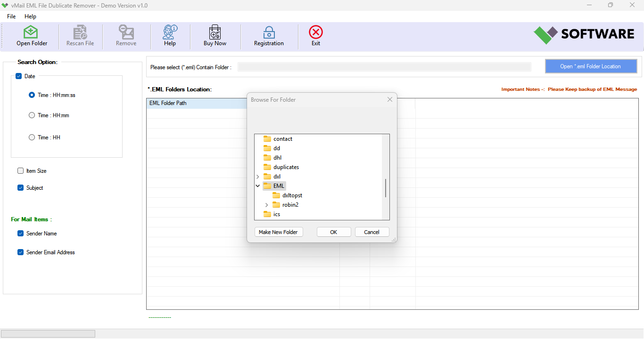The image size is (644, 339).
Task: Uncheck the Subject checkbox
Action: click(20, 188)
